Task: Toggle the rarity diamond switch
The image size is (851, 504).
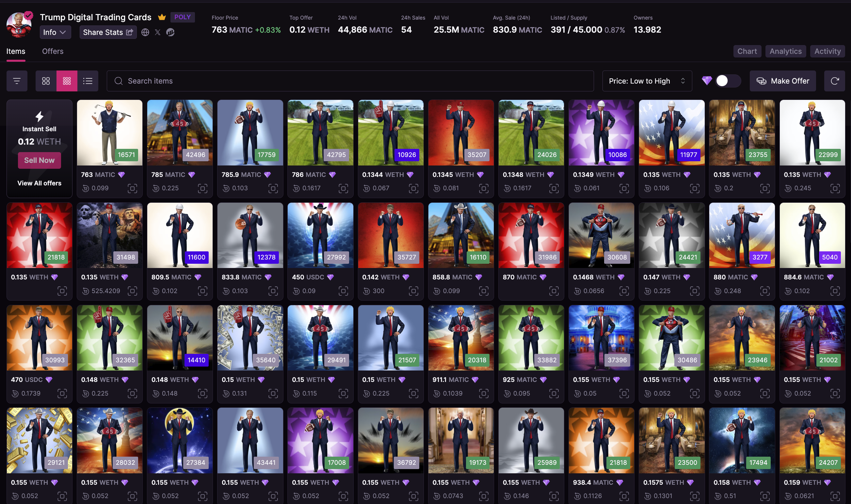Action: 728,81
